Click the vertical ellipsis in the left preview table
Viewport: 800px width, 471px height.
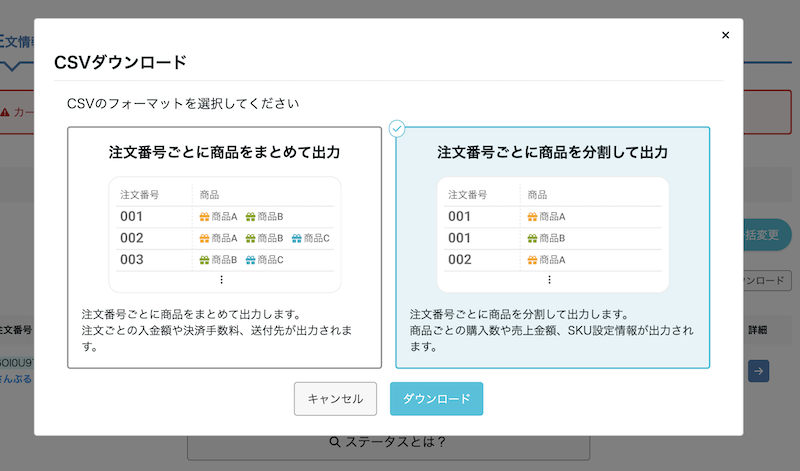pyautogui.click(x=221, y=280)
